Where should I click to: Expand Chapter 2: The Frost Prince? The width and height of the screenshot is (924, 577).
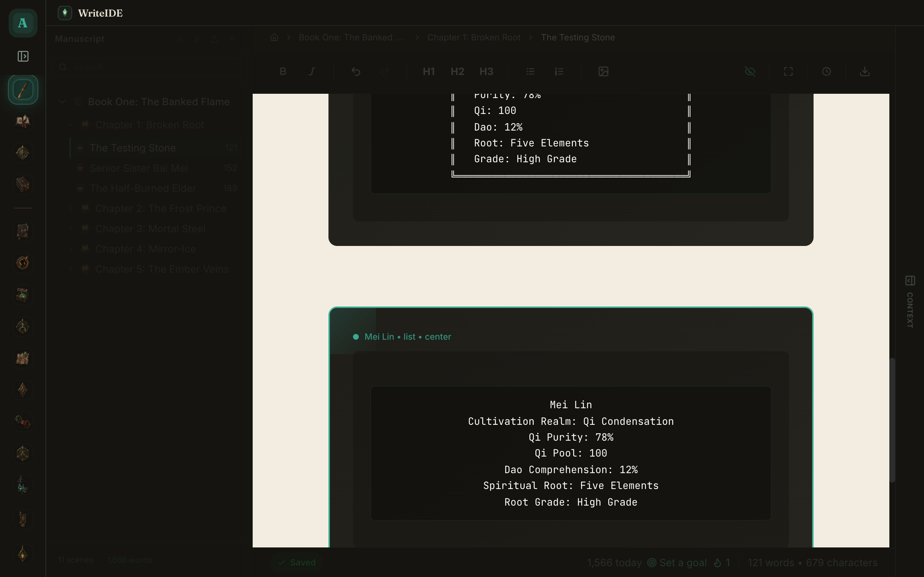point(71,208)
